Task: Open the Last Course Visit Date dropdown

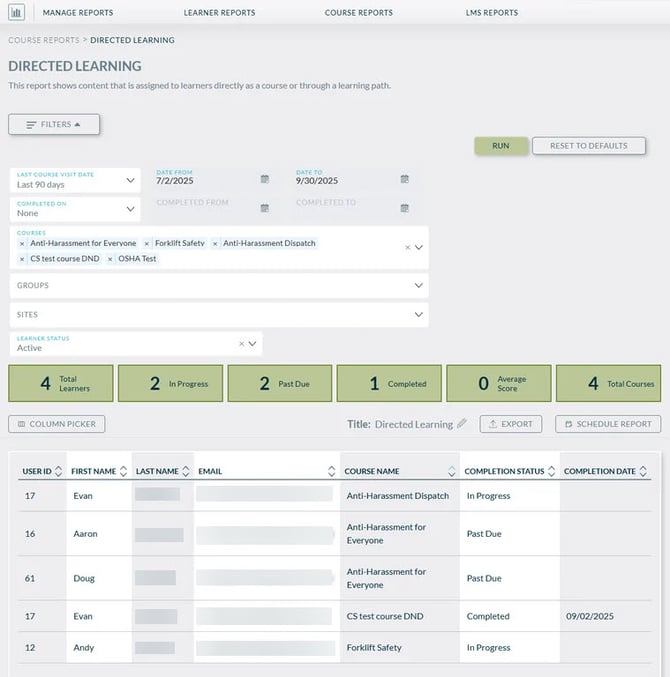Action: click(x=131, y=181)
